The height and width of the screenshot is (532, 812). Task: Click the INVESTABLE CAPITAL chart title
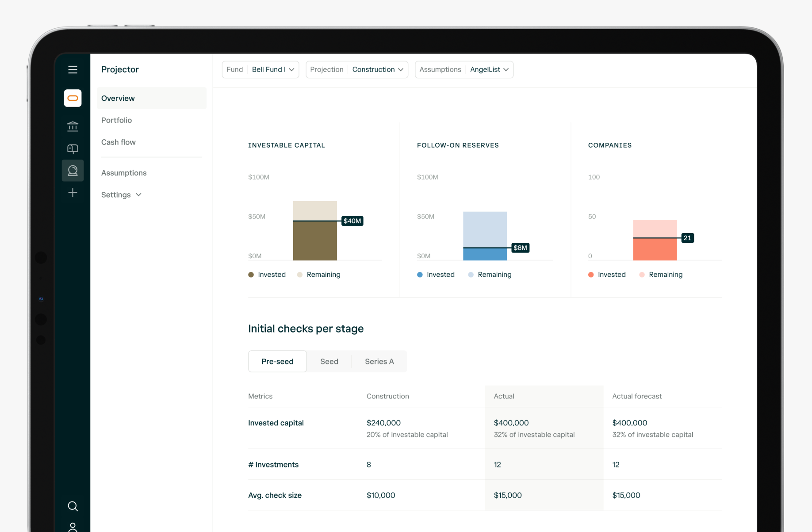pos(287,145)
